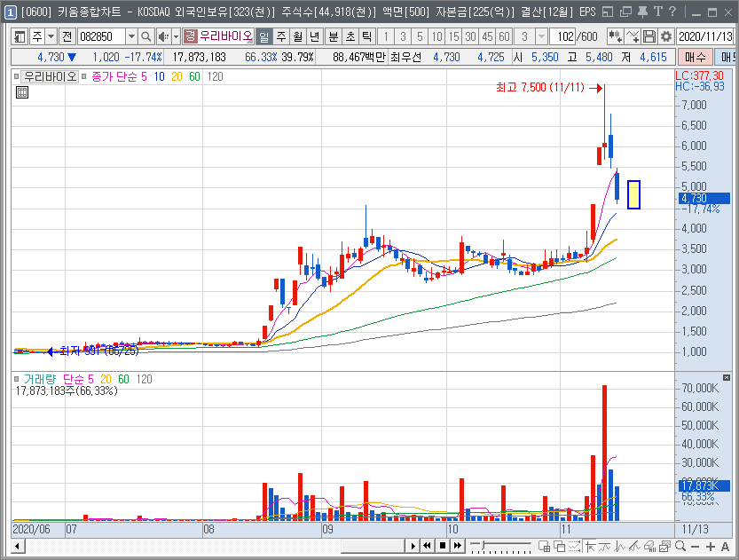The height and width of the screenshot is (560, 739).
Task: Select monthly 월 period toggle
Action: 298,36
